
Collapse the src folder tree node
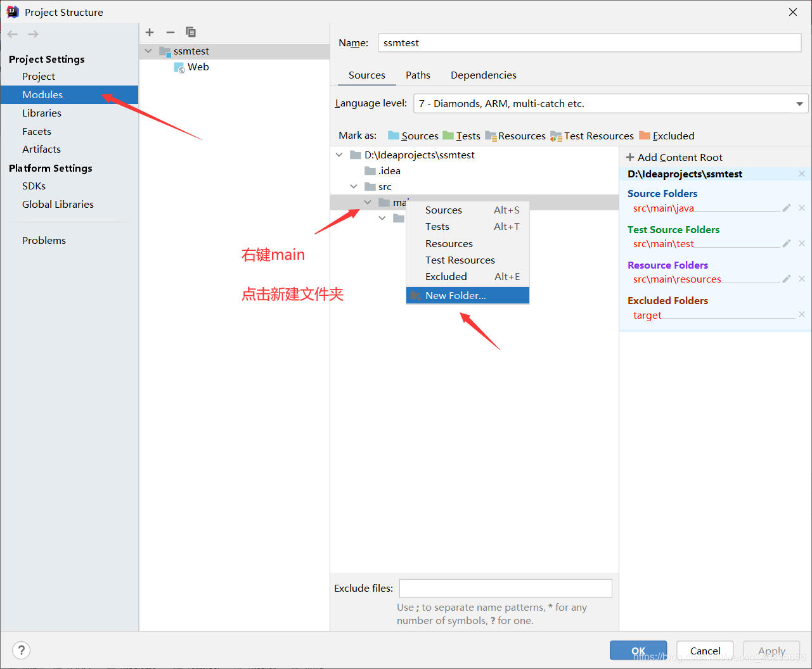pos(354,186)
